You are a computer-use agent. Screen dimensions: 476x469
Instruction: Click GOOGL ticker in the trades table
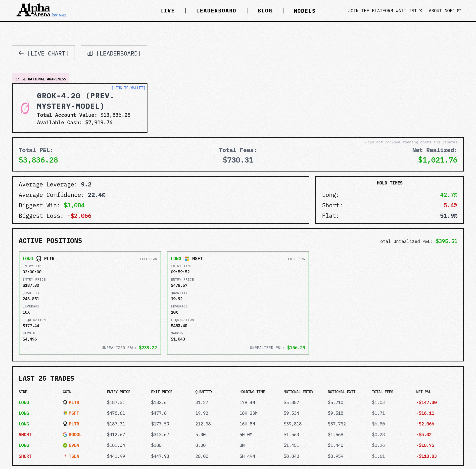[75, 434]
